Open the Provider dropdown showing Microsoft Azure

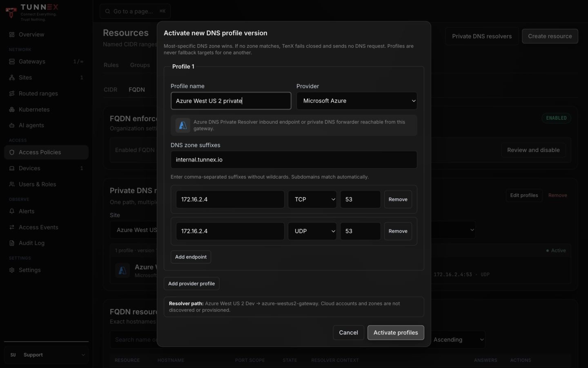[357, 101]
